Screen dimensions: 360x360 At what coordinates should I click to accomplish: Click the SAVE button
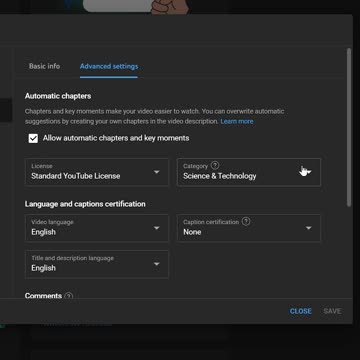click(x=332, y=311)
